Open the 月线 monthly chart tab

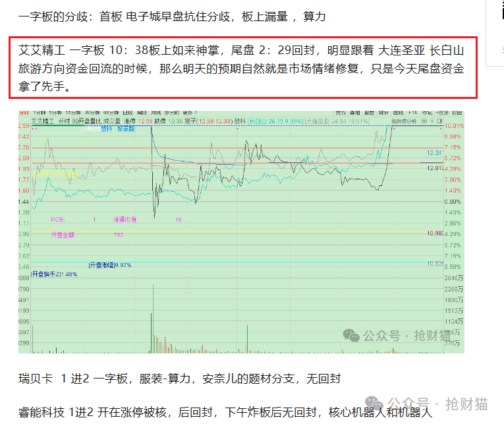point(155,113)
